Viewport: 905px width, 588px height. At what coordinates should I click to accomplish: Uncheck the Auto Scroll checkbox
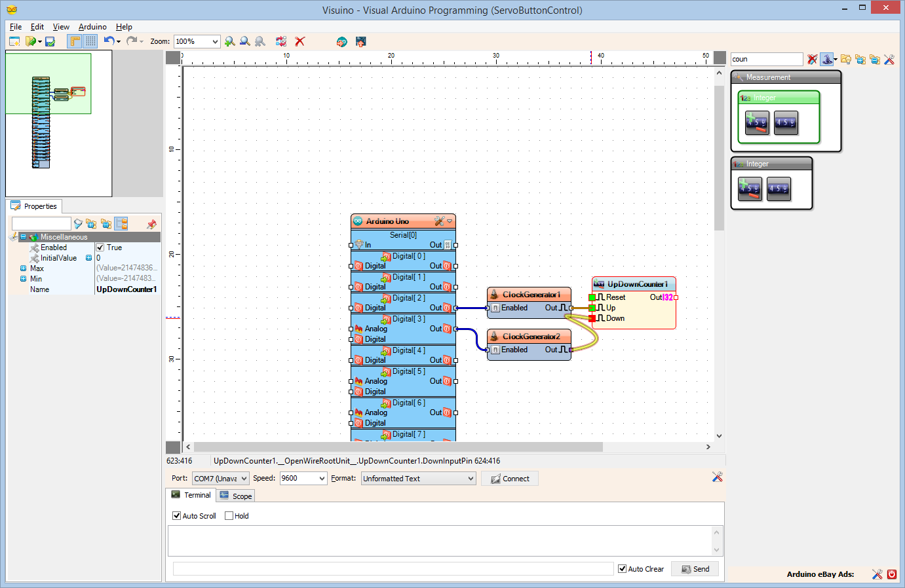pos(176,515)
